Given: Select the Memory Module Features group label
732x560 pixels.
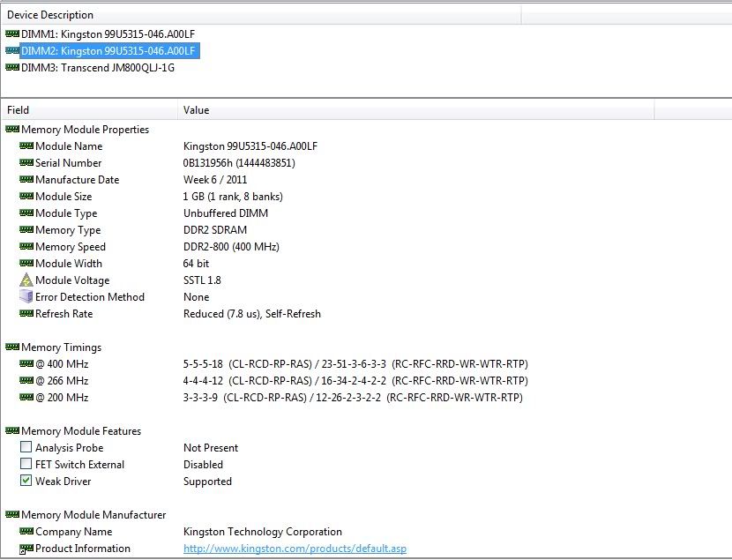Looking at the screenshot, I should tap(81, 431).
